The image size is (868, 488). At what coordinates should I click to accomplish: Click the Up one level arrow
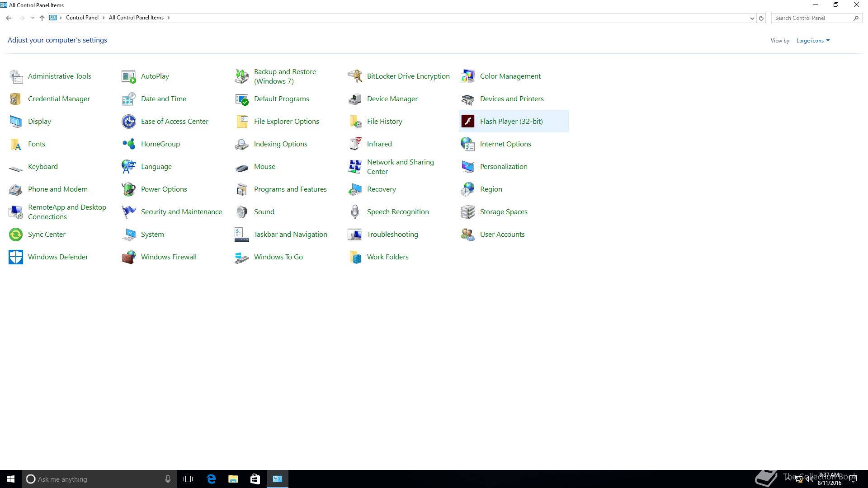[42, 18]
